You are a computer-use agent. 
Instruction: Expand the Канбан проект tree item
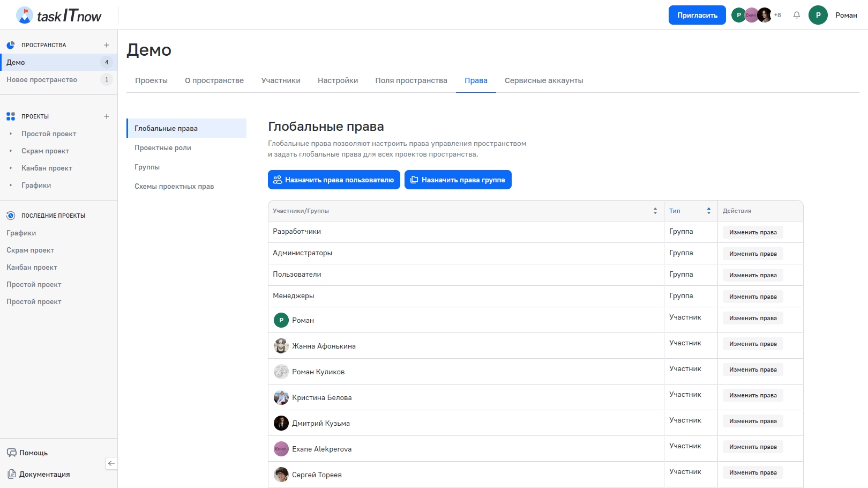click(x=11, y=168)
